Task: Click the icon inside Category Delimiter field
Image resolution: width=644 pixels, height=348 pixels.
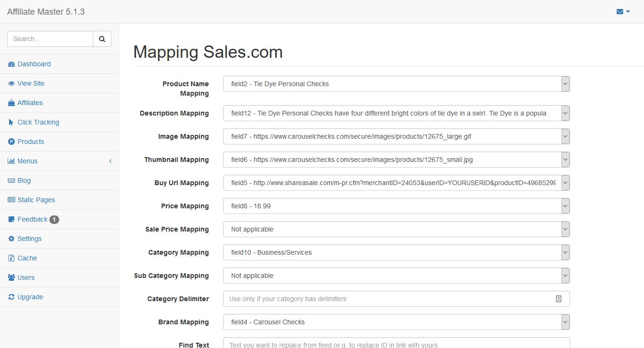Action: [x=559, y=299]
